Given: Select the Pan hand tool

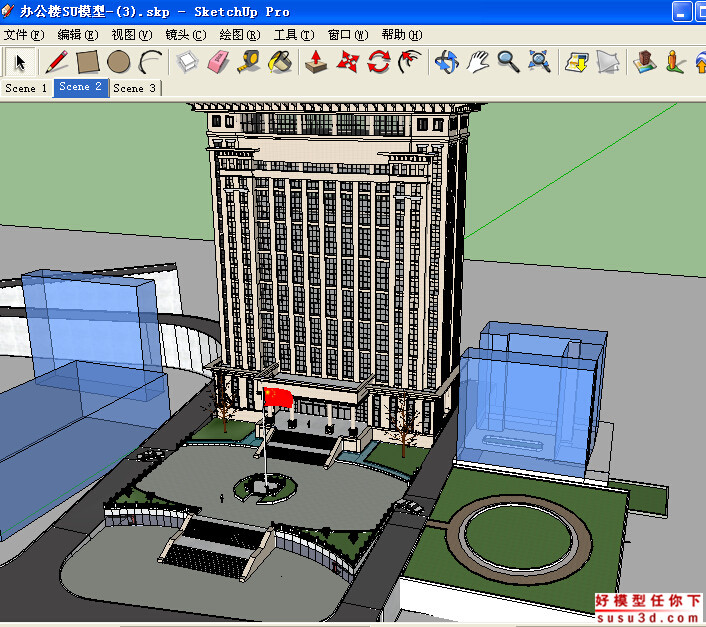Looking at the screenshot, I should pyautogui.click(x=478, y=62).
